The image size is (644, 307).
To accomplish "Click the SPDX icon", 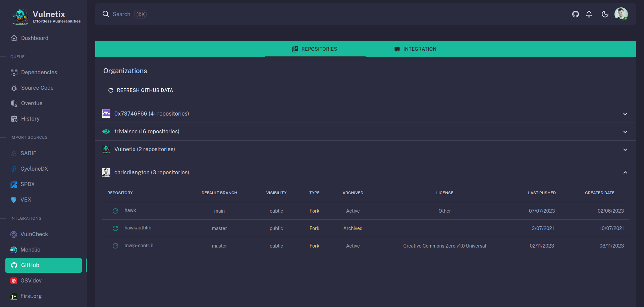I will pos(14,184).
